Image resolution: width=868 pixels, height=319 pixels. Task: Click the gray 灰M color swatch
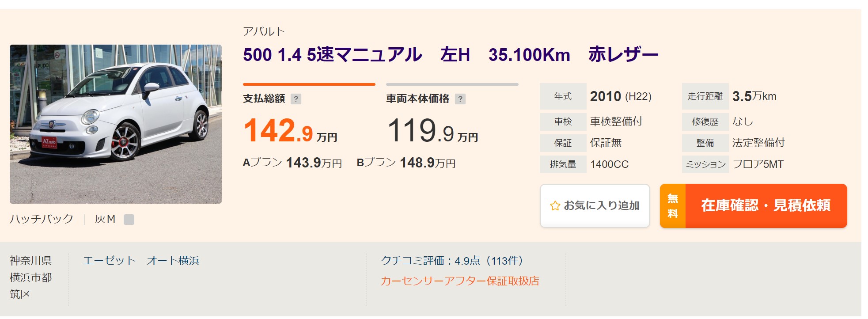129,220
